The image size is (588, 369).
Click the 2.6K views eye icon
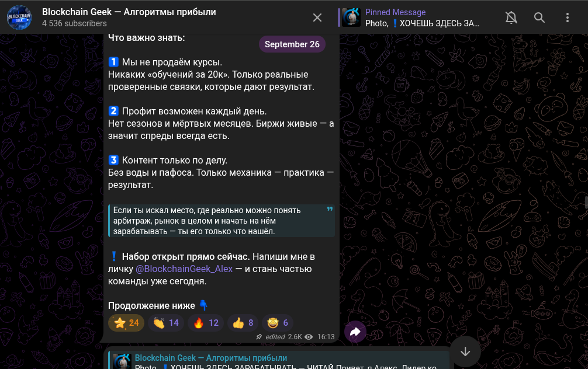click(309, 337)
